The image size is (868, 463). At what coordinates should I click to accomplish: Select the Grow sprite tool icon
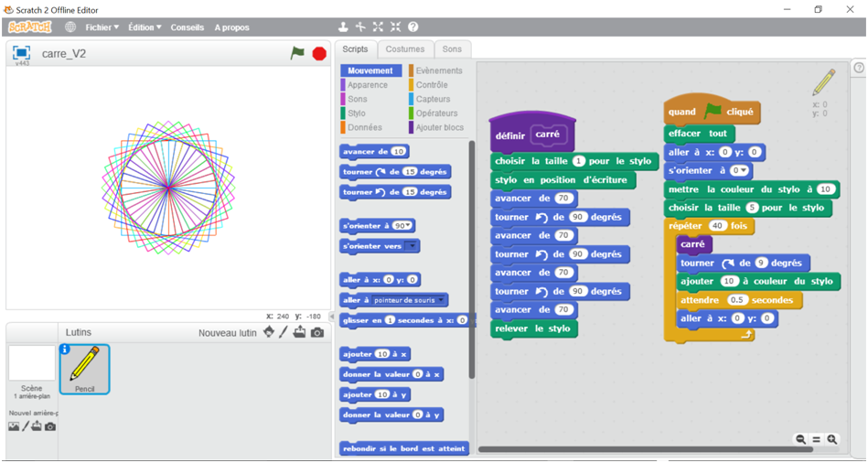point(378,27)
